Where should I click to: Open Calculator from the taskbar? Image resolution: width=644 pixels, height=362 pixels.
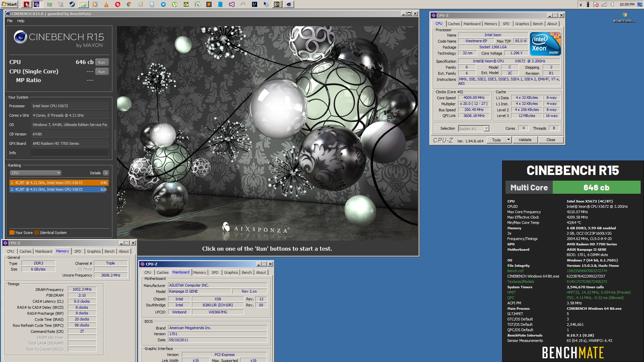coord(152,4)
